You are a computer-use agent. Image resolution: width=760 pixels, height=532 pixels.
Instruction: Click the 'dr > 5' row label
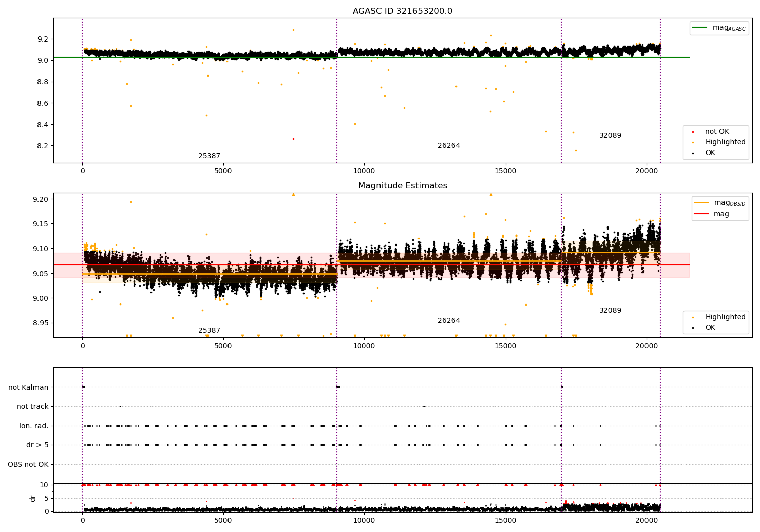(37, 445)
